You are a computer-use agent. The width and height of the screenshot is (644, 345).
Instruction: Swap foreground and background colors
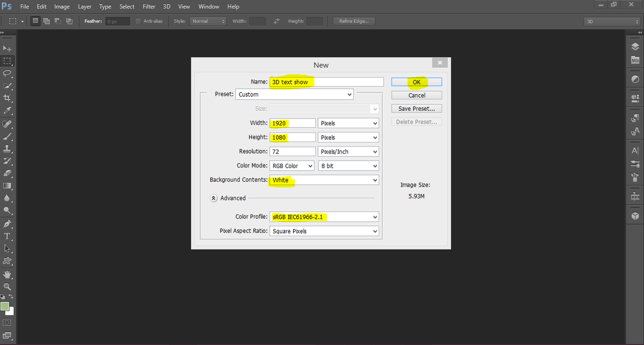(11, 297)
